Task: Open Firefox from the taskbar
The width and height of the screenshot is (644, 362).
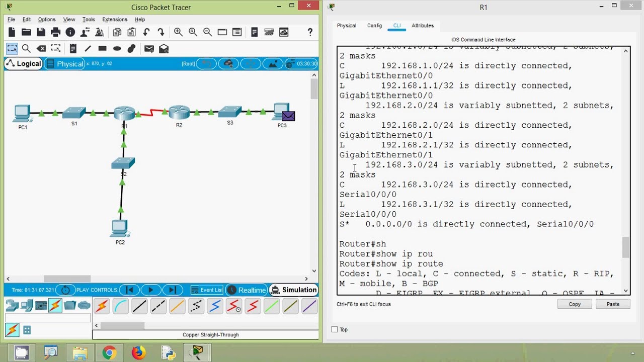Action: tap(138, 353)
